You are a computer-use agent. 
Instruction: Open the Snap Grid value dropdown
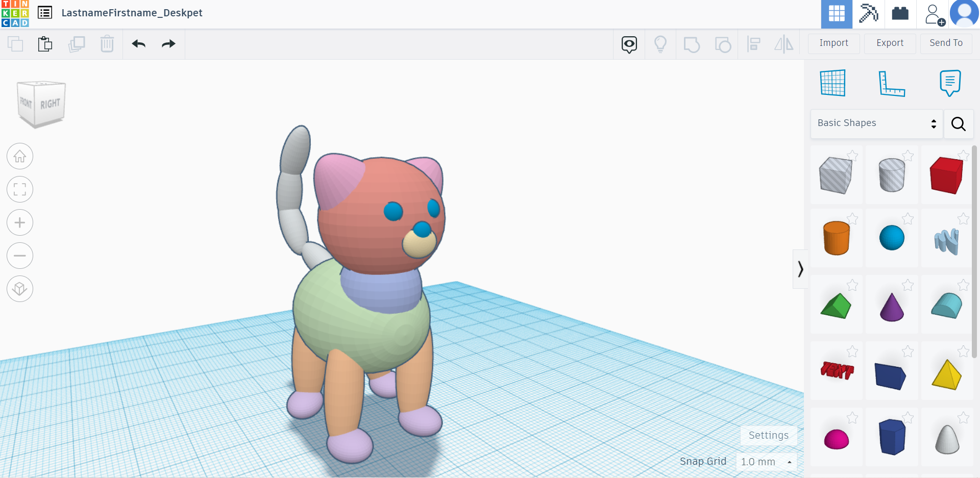pos(766,462)
